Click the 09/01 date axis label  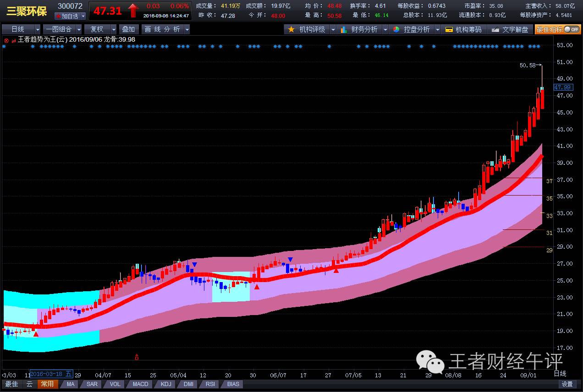click(x=528, y=375)
